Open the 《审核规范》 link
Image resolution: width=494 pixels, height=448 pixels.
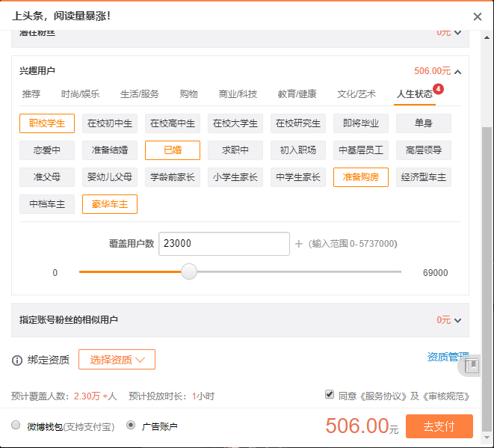click(x=445, y=396)
